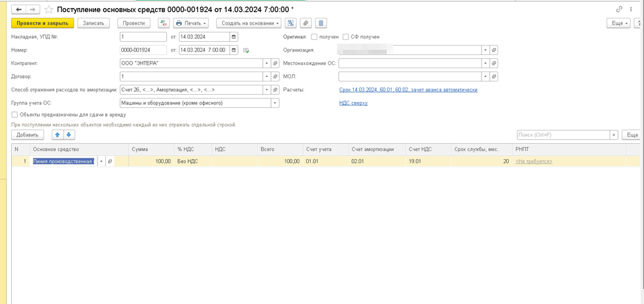Click the Срок службы, мес. column header
644x304 pixels.
coord(482,150)
